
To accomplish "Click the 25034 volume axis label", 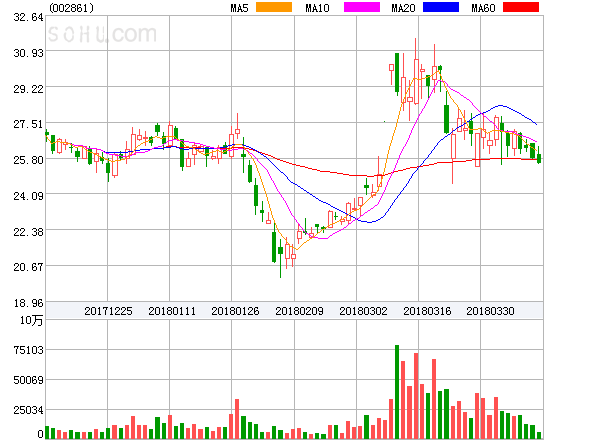I will tap(28, 410).
